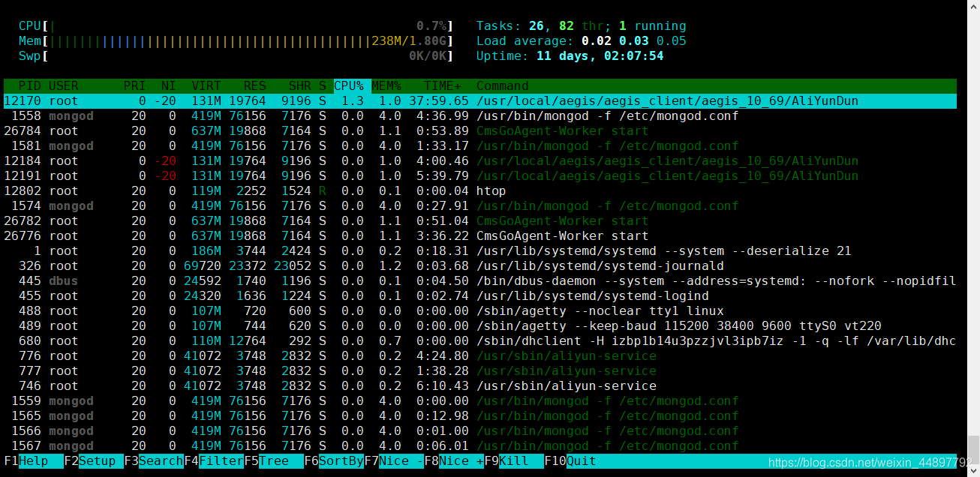Select agetty tty1 row PID 488
The height and width of the screenshot is (477, 980).
coord(480,311)
